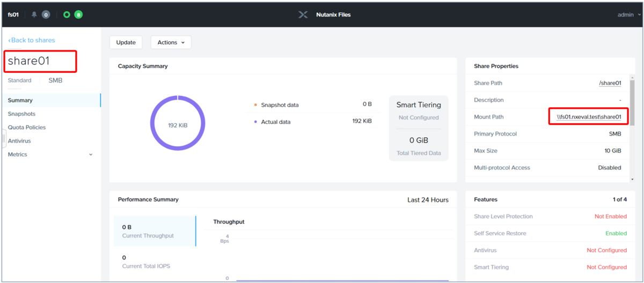Click the Smart Tiering feature Not Configured status
The height and width of the screenshot is (283, 644).
(x=606, y=267)
